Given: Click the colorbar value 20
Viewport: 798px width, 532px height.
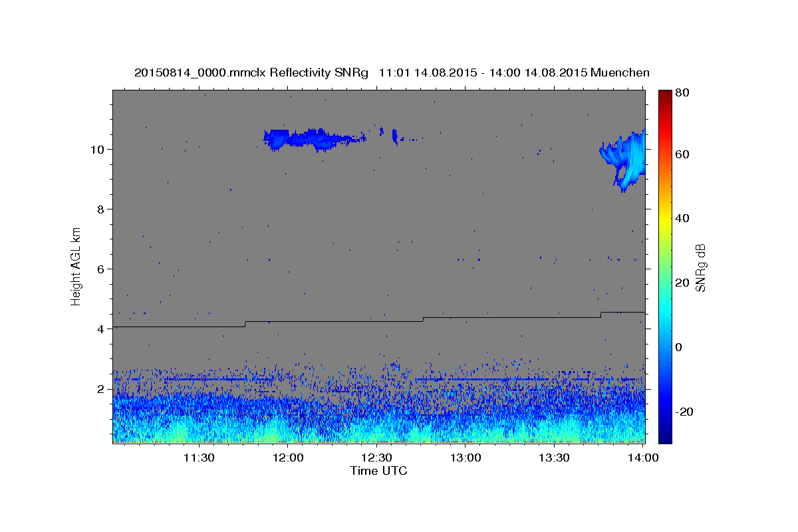Looking at the screenshot, I should pyautogui.click(x=681, y=283).
